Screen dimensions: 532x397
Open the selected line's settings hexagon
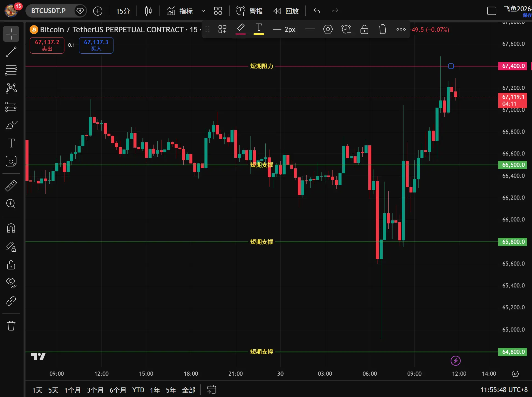point(328,29)
